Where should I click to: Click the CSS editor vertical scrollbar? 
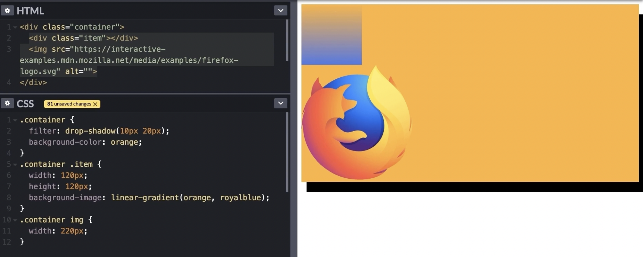click(x=287, y=152)
